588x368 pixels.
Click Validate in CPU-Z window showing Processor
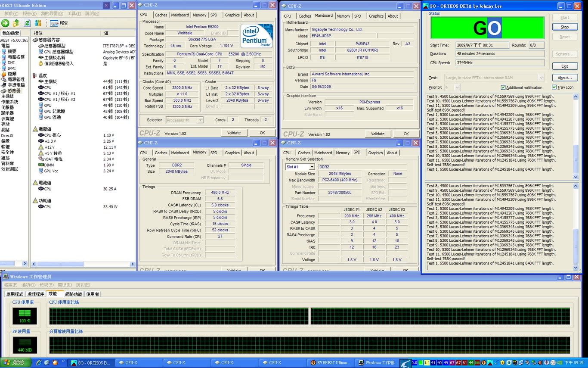point(234,133)
